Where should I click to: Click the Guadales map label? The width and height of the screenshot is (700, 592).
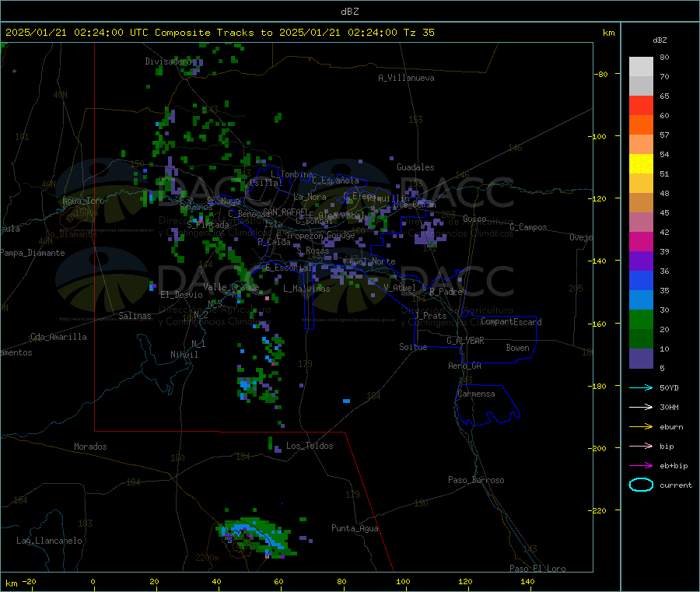pos(415,167)
